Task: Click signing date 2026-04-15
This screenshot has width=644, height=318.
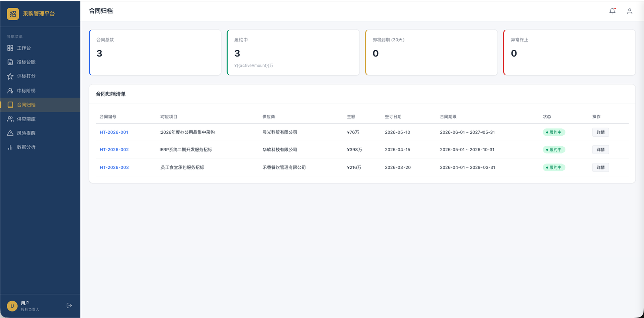Action: [398, 150]
